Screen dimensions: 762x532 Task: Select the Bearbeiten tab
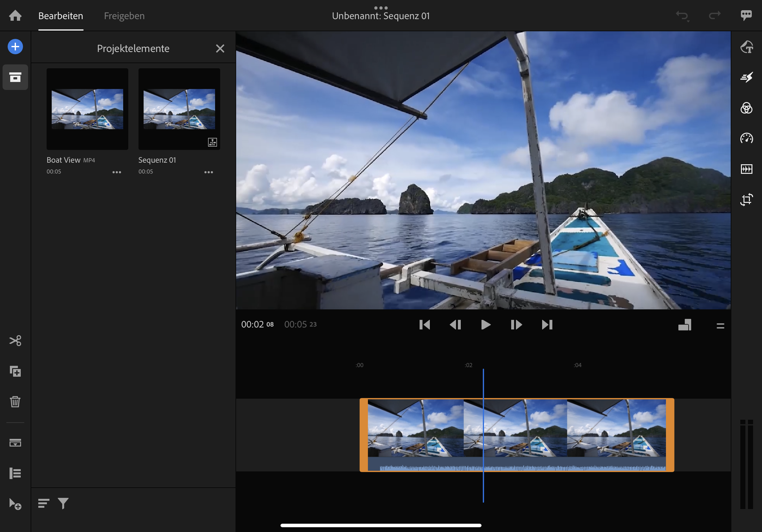click(x=61, y=16)
